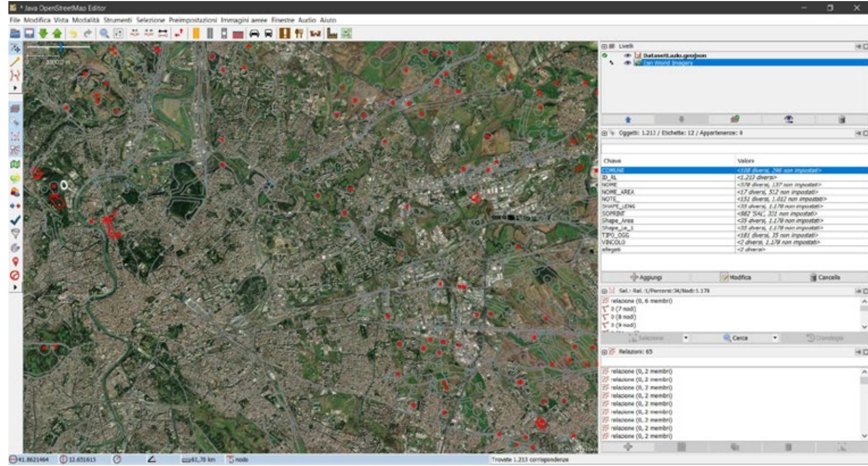Click the car preset icon in toolbar
Image resolution: width=868 pixels, height=466 pixels.
[254, 33]
